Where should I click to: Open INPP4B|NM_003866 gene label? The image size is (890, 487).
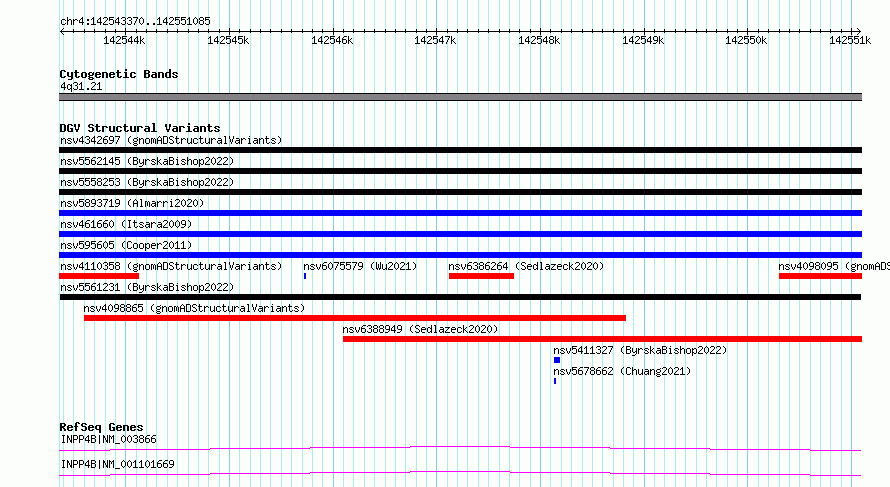[108, 439]
